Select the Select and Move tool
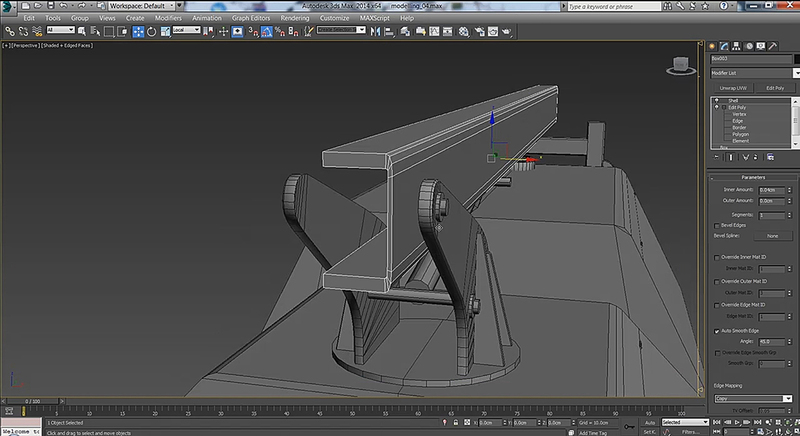 tap(139, 30)
